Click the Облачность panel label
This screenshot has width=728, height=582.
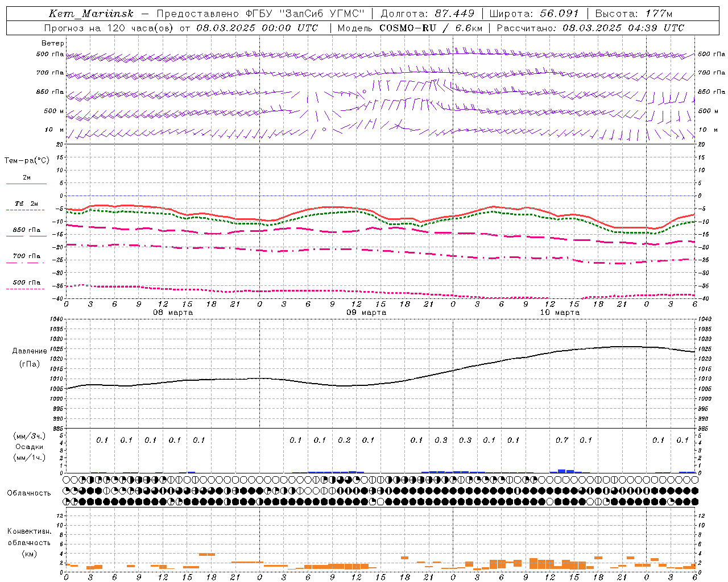29,493
